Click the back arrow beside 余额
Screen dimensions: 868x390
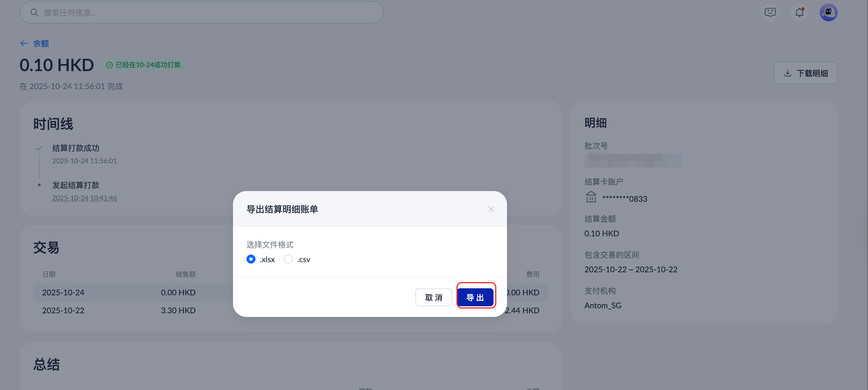(x=24, y=44)
